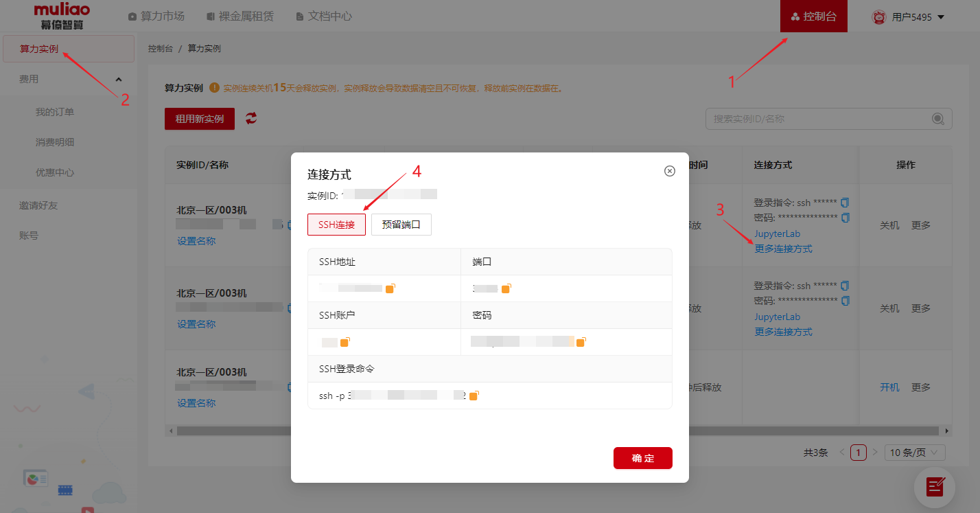This screenshot has height=513, width=980.
Task: Open the floating feedback note icon
Action: point(935,486)
